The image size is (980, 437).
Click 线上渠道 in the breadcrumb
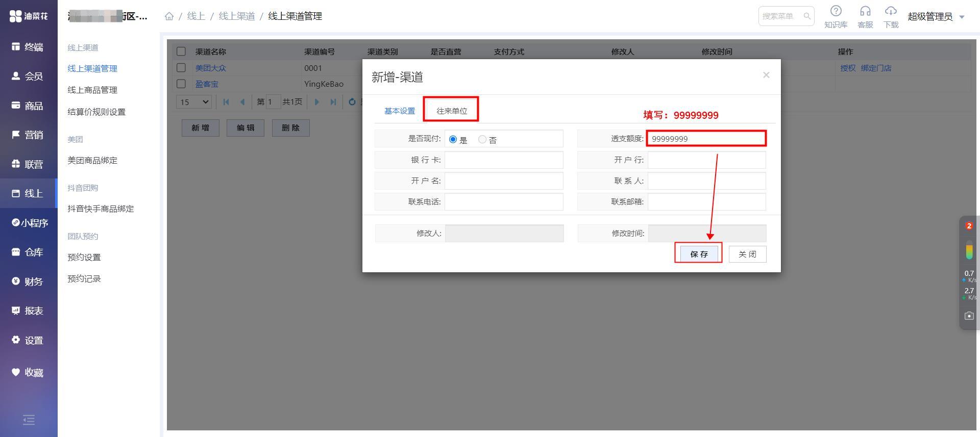[x=237, y=16]
